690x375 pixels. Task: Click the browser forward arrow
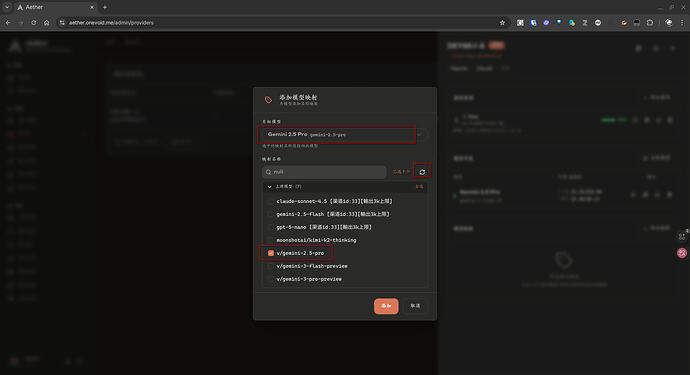tap(21, 22)
